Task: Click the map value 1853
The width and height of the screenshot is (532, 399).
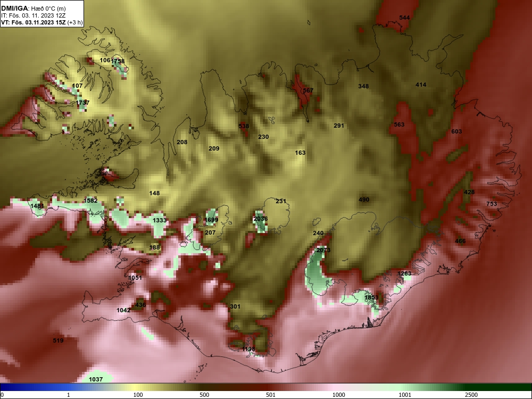Action: [x=371, y=297]
